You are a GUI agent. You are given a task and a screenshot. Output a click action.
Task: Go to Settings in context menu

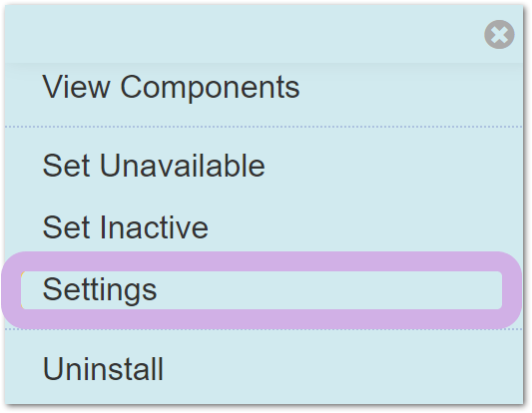coord(100,290)
